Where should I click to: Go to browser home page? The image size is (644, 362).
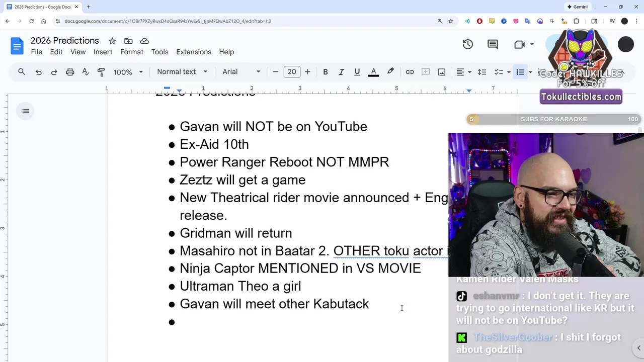click(44, 21)
